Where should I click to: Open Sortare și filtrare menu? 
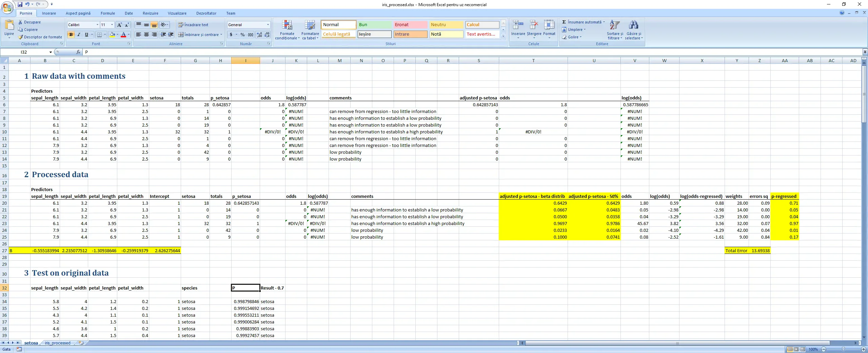tap(615, 30)
